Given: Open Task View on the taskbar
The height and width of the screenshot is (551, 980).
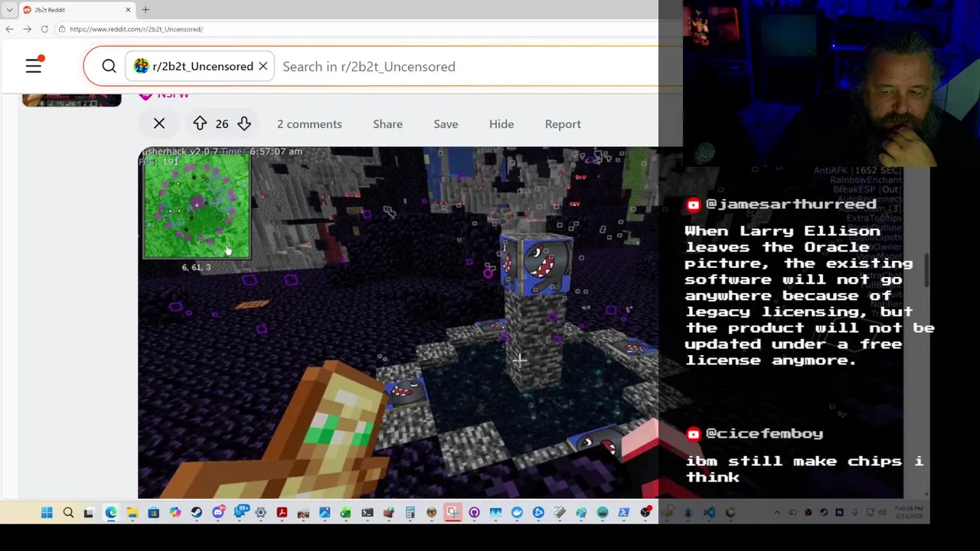Looking at the screenshot, I should coord(88,513).
